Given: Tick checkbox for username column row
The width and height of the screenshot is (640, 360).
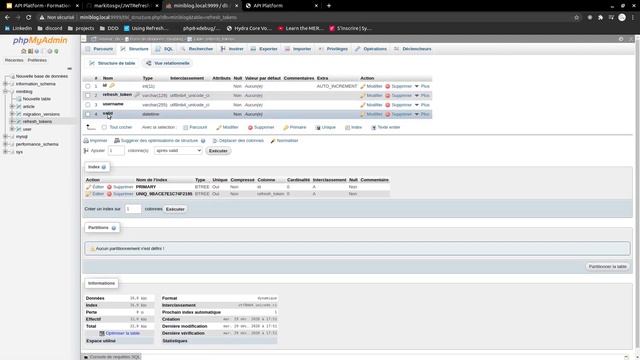Looking at the screenshot, I should 88,105.
